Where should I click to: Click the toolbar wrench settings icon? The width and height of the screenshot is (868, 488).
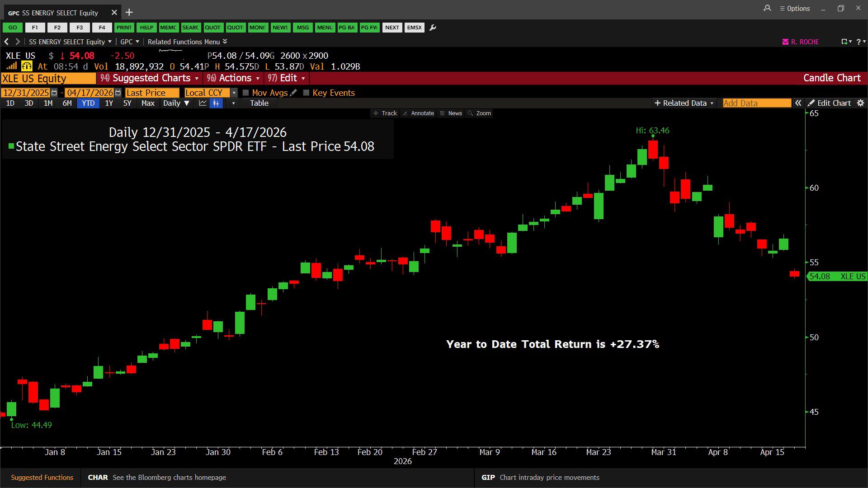pyautogui.click(x=433, y=28)
